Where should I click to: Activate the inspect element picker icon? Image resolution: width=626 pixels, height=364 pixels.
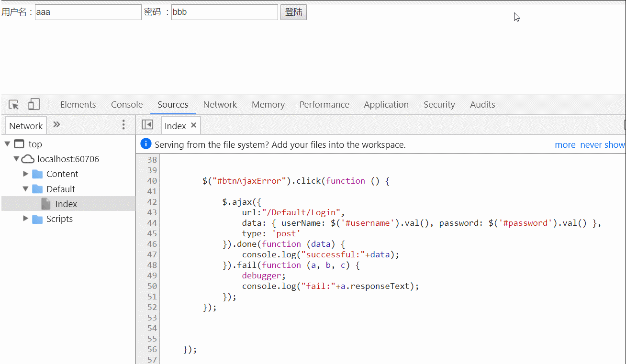pos(14,104)
